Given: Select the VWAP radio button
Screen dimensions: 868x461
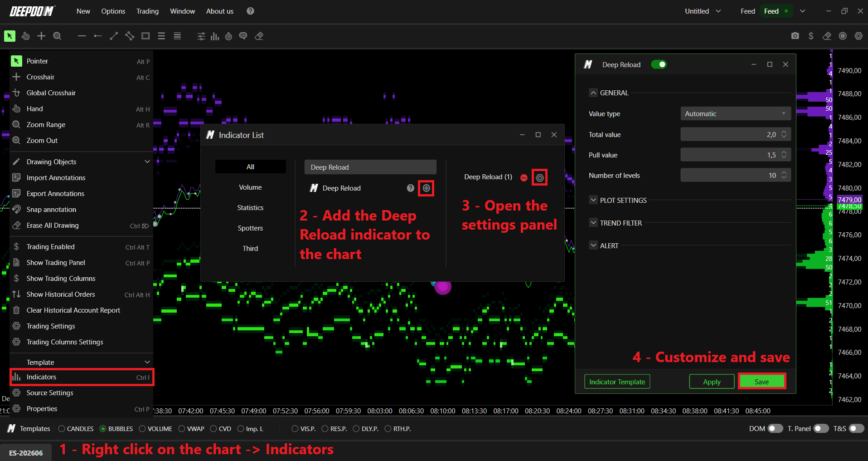Looking at the screenshot, I should 182,429.
